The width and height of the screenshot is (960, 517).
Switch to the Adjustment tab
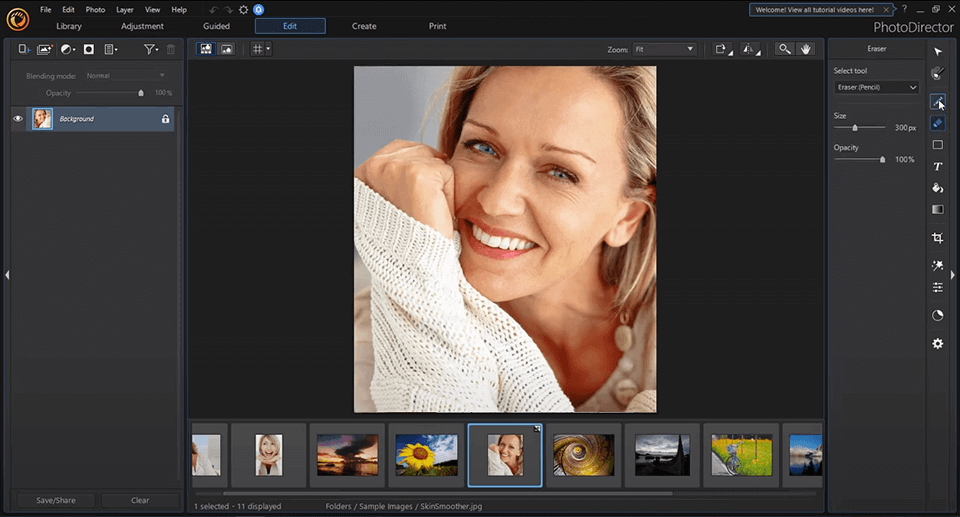142,26
